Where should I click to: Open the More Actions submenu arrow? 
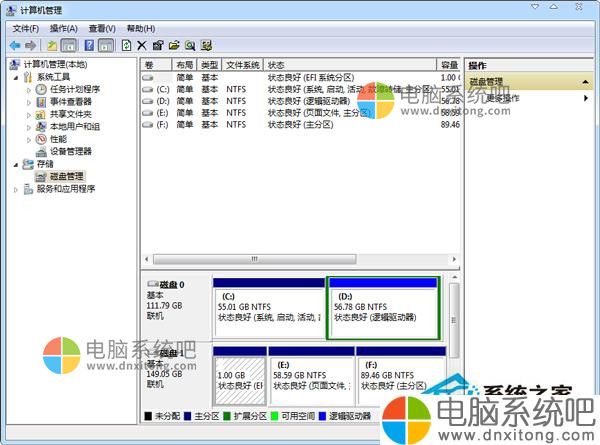click(x=586, y=98)
